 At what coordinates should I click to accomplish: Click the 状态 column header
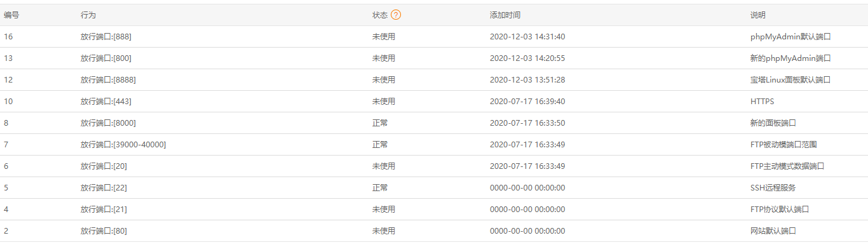[380, 15]
